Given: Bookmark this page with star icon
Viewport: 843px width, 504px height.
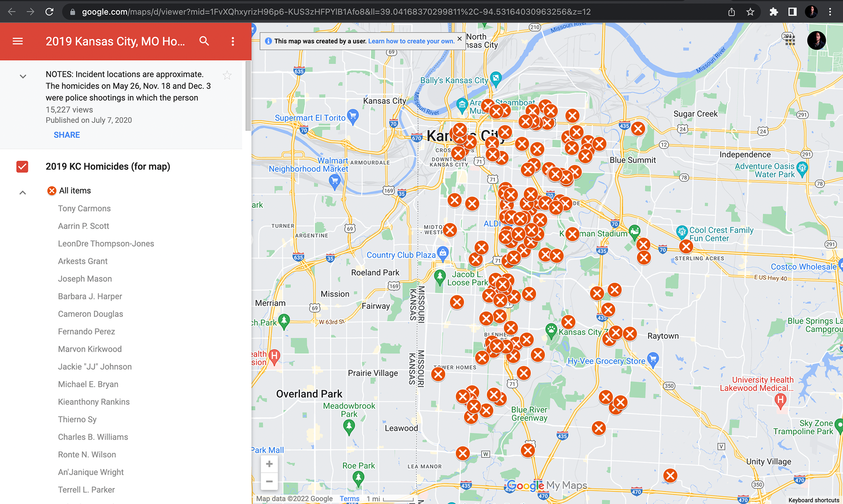Looking at the screenshot, I should point(750,12).
